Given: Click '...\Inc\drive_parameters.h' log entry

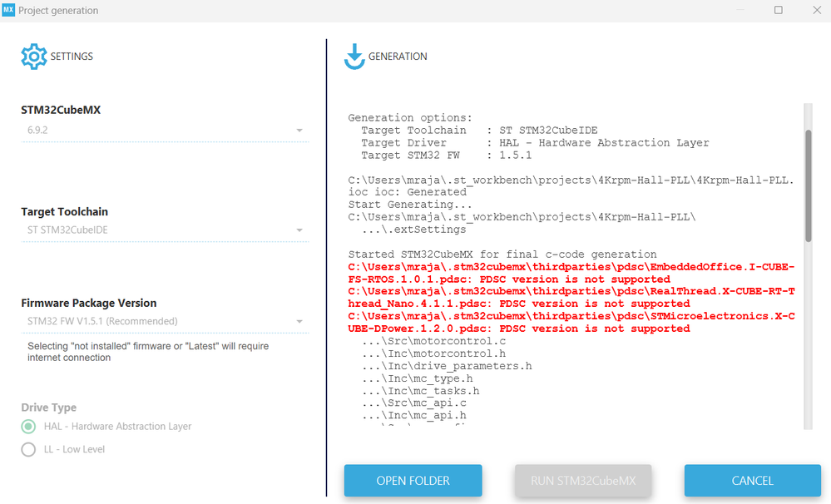Looking at the screenshot, I should (447, 366).
